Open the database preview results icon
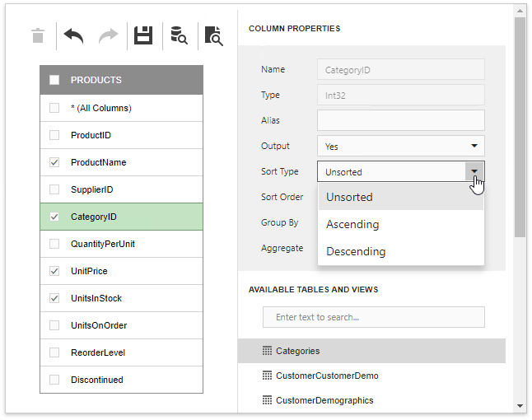The image size is (532, 420). (x=179, y=35)
